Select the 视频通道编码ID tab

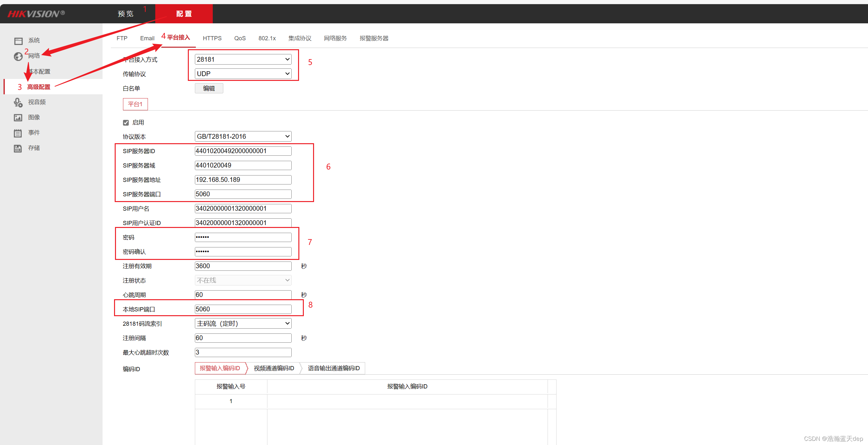(x=273, y=368)
